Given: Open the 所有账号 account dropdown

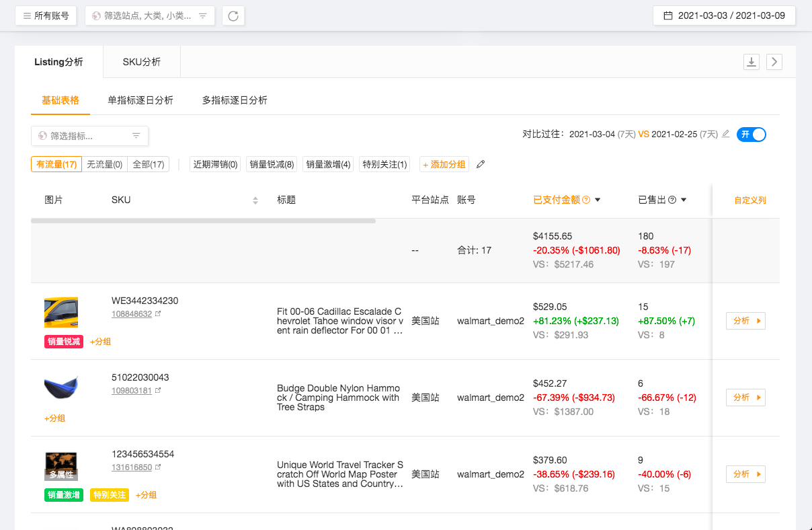Looking at the screenshot, I should (x=46, y=15).
